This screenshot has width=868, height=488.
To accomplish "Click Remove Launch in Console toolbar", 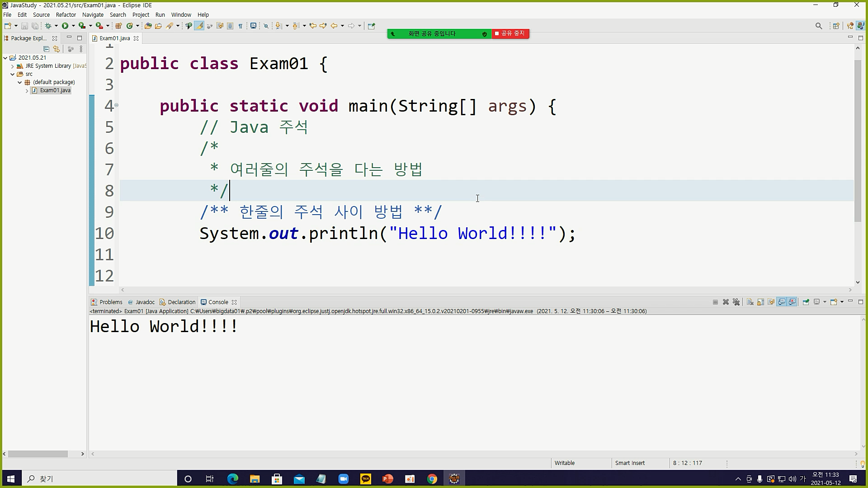I will pos(726,302).
